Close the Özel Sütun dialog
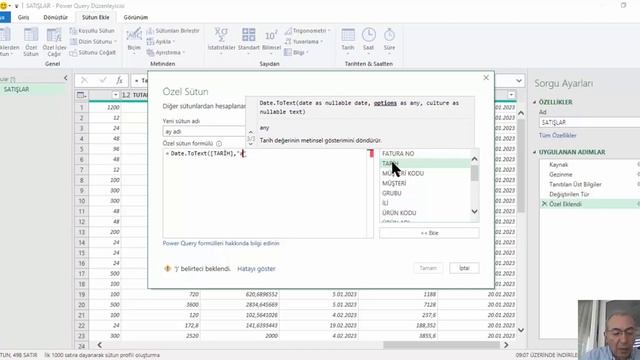The height and width of the screenshot is (360, 640). tap(486, 78)
